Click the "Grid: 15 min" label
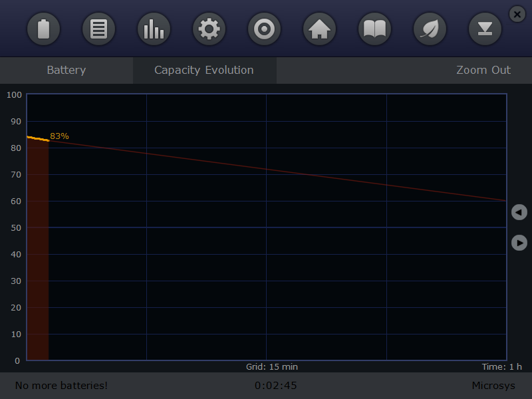Viewport: 532px width, 399px height. (x=272, y=367)
